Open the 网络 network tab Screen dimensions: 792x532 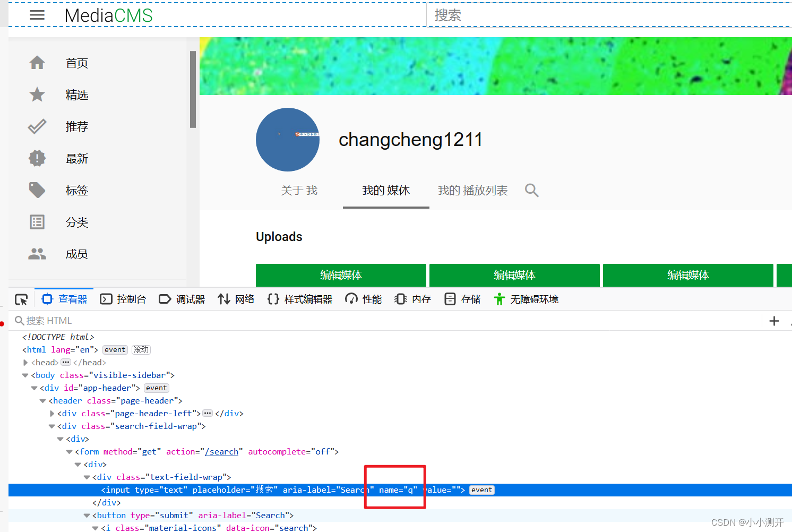236,299
